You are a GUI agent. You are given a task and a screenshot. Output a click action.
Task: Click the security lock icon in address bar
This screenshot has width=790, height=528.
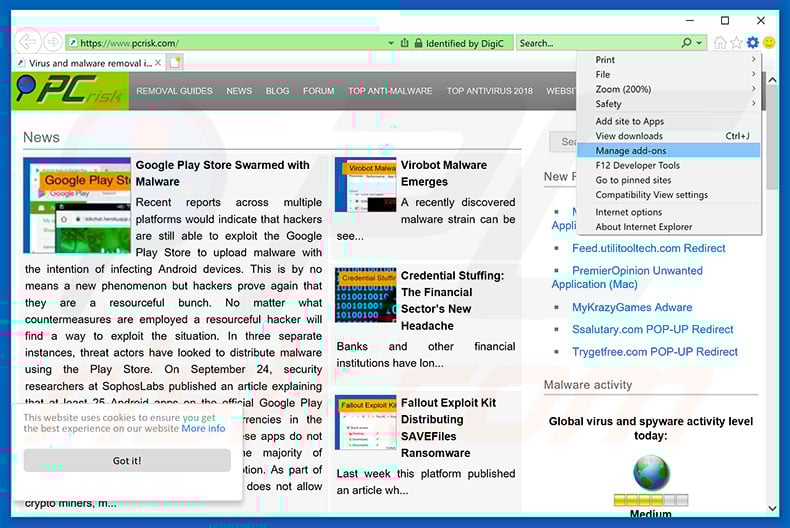click(418, 43)
